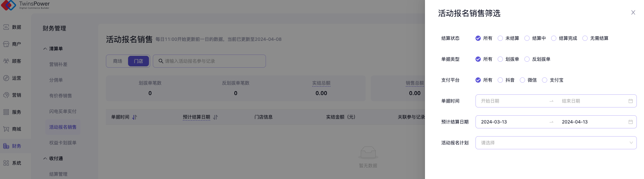Click the 顾客 sidebar icon
This screenshot has height=179, width=644.
coord(6,61)
